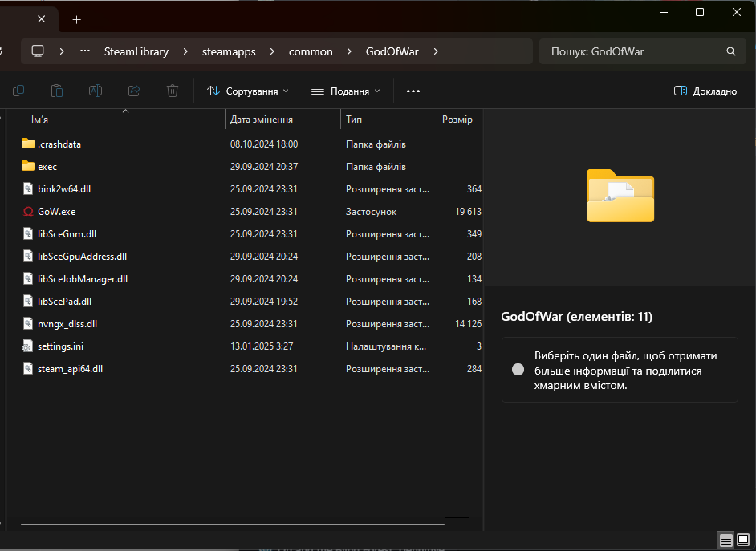Viewport: 756px width, 551px height.
Task: Sort by Дата змінення column header
Action: click(282, 119)
